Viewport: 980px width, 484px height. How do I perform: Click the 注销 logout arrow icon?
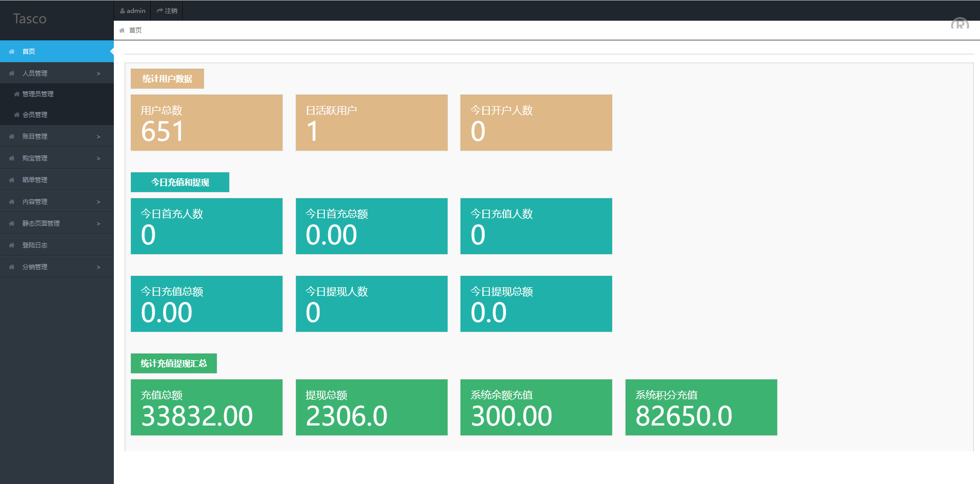coord(160,11)
